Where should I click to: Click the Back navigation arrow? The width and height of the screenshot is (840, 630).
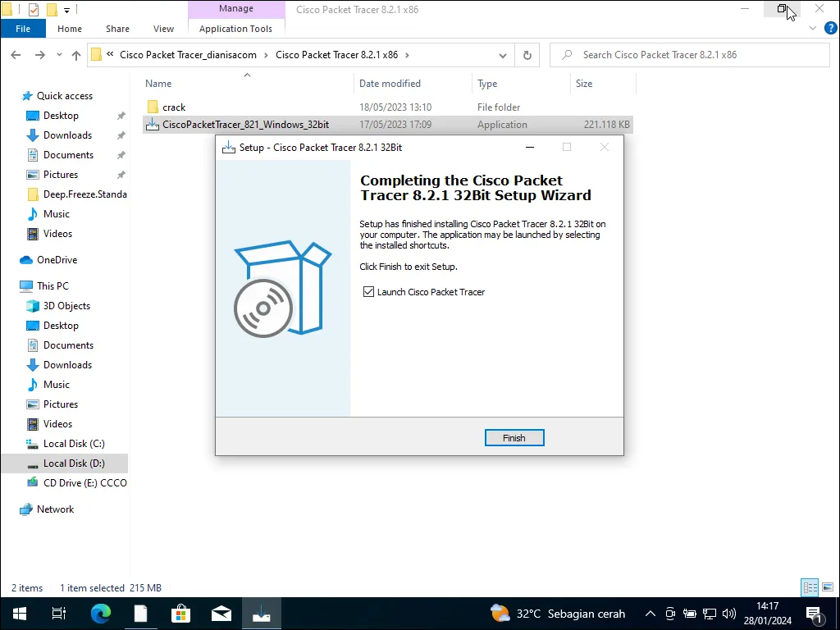pyautogui.click(x=16, y=55)
